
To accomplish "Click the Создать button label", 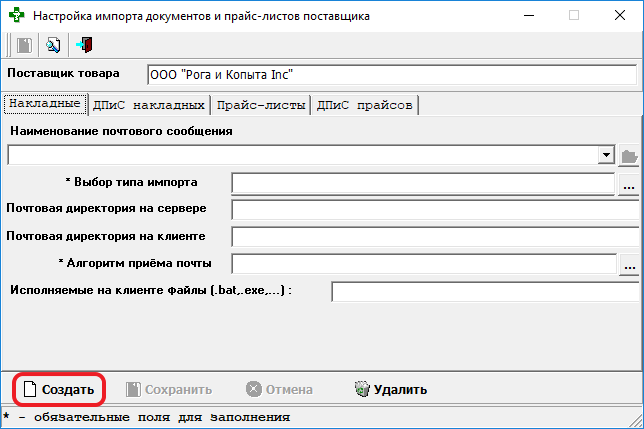I will click(x=68, y=389).
